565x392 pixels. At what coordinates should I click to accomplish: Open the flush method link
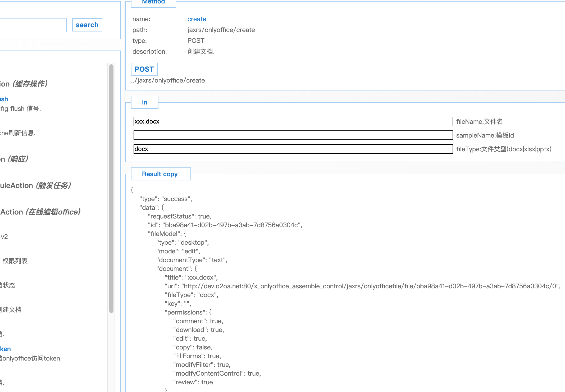[x=4, y=99]
